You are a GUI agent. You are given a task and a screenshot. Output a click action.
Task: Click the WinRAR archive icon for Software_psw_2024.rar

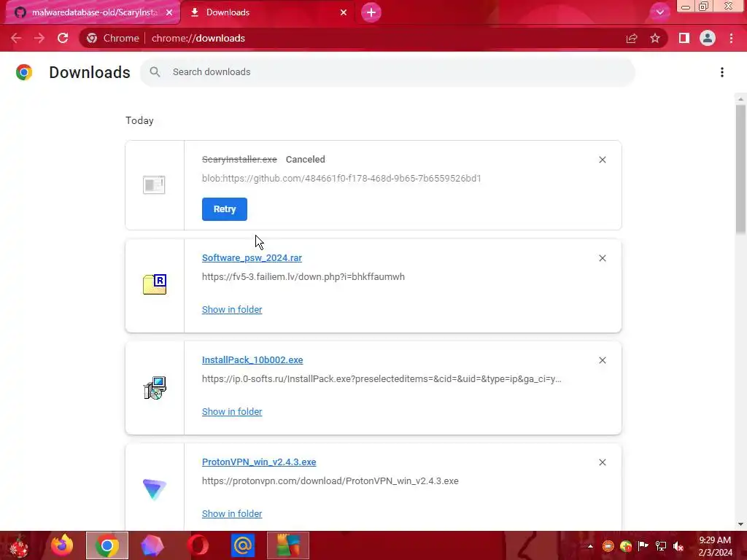tap(155, 284)
